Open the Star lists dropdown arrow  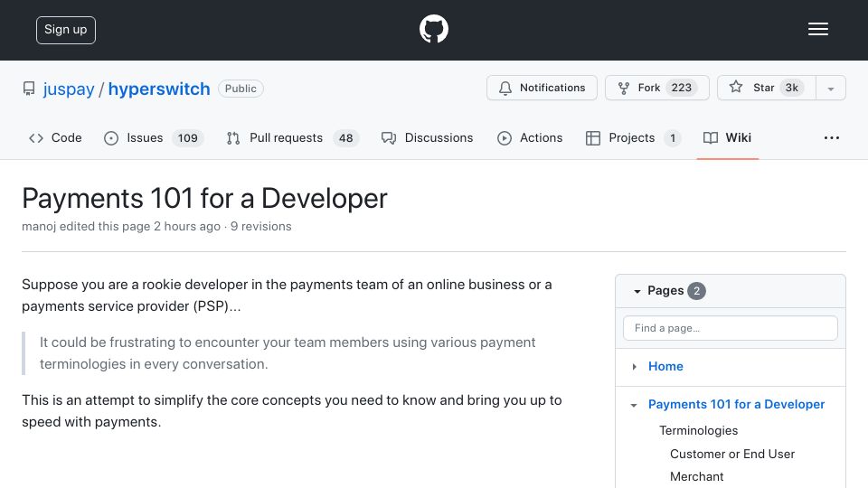[x=830, y=89]
